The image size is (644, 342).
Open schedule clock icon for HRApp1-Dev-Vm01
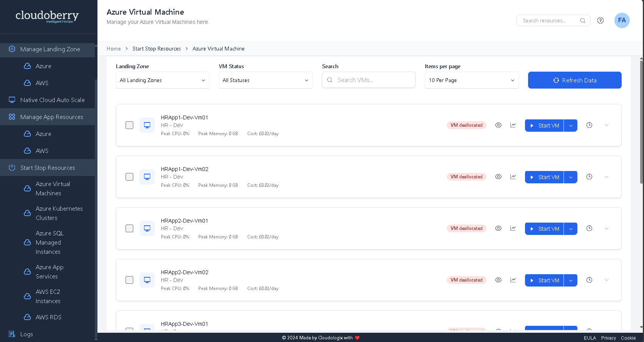(589, 125)
